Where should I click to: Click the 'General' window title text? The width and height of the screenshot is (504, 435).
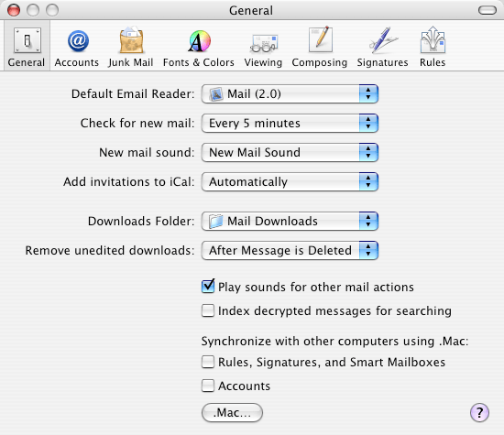click(251, 10)
